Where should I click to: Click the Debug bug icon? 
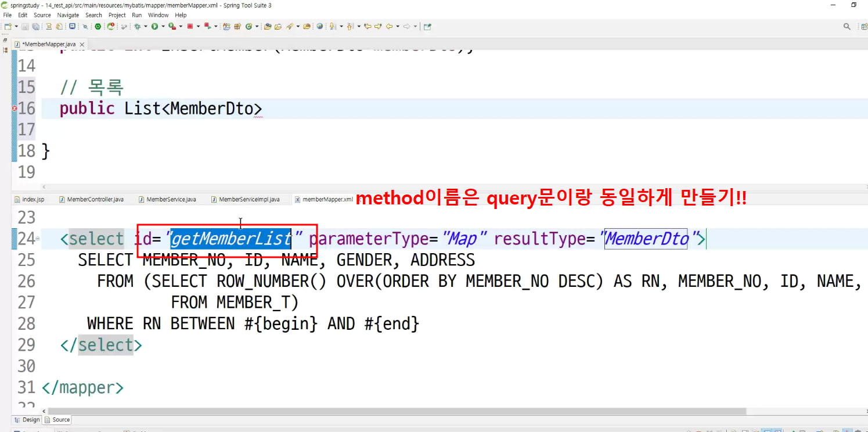point(137,26)
